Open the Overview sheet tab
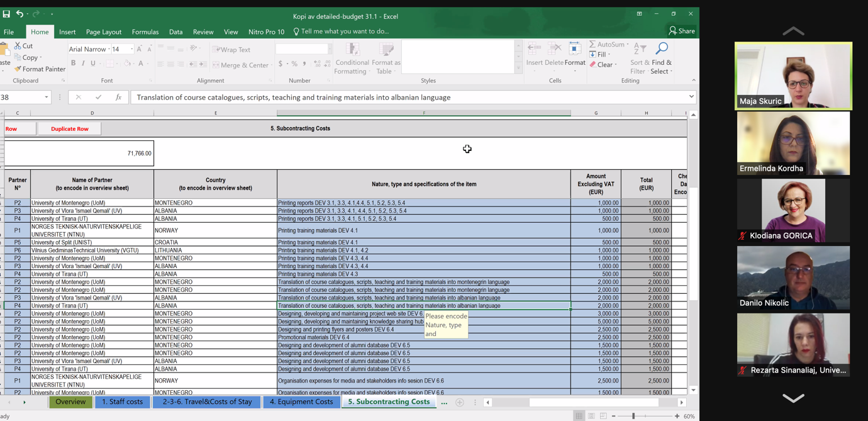868x421 pixels. tap(70, 402)
